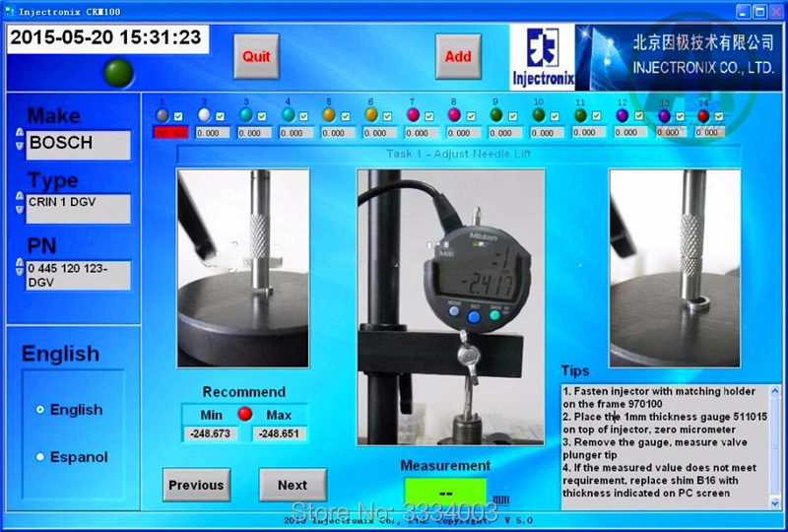Click the INJECTRONIX CO., LTD. banner
This screenshot has width=788, height=532.
pyautogui.click(x=678, y=57)
